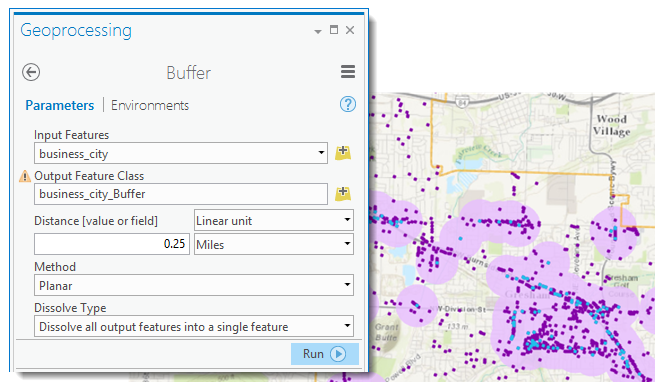Open the Buffer tool hamburger menu

[x=348, y=72]
